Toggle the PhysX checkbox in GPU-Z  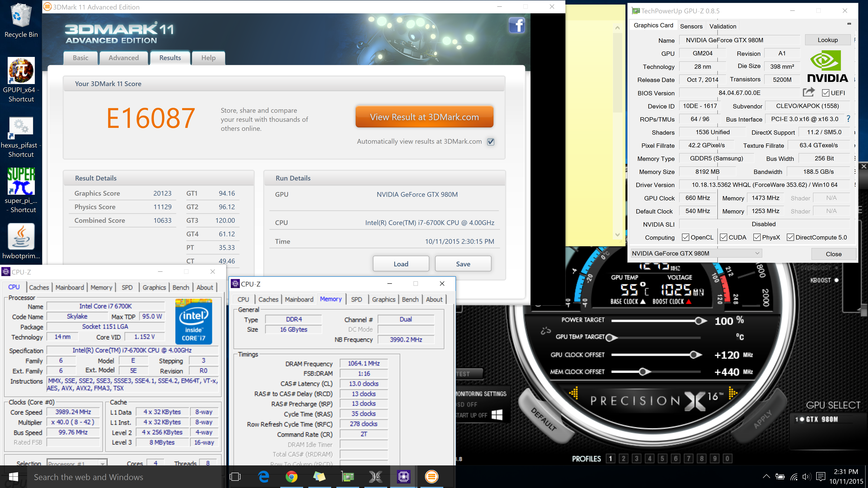(x=757, y=237)
